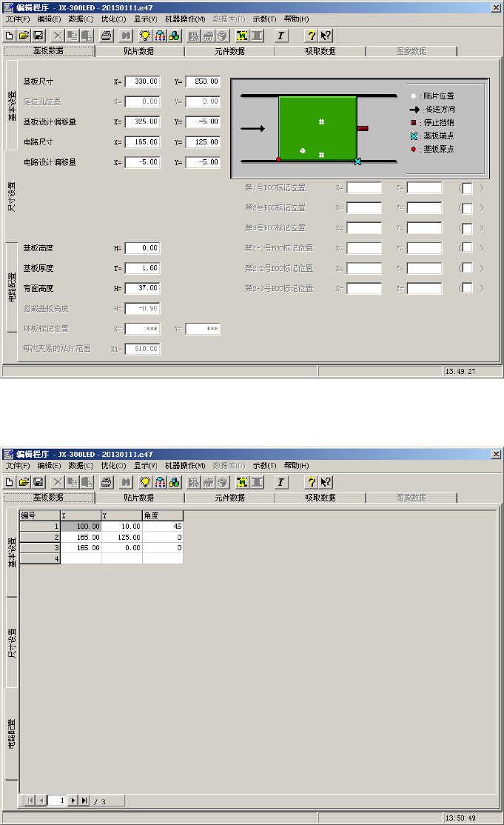Click italic I icon in lower window toolbar
The image size is (504, 825).
tap(280, 482)
